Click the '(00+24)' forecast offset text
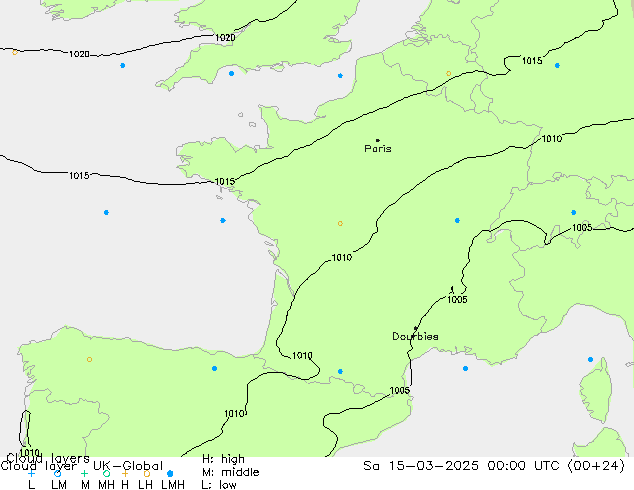The height and width of the screenshot is (490, 634). 596,466
